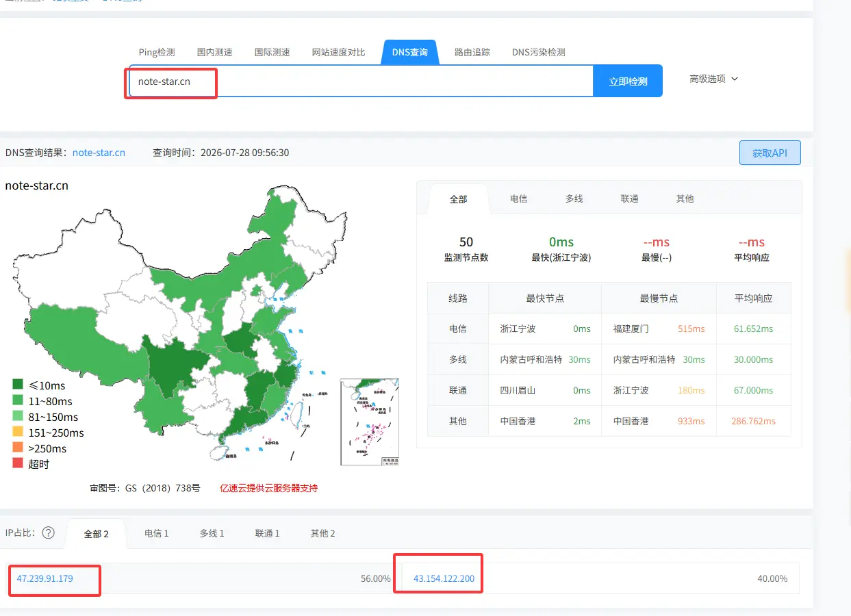The width and height of the screenshot is (851, 616).
Task: Open the Ping检测 tab
Action: coord(157,52)
